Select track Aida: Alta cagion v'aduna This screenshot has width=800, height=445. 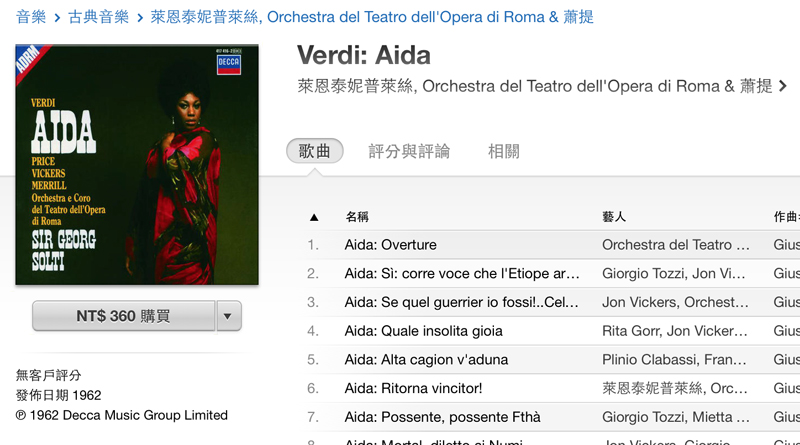pos(553,360)
